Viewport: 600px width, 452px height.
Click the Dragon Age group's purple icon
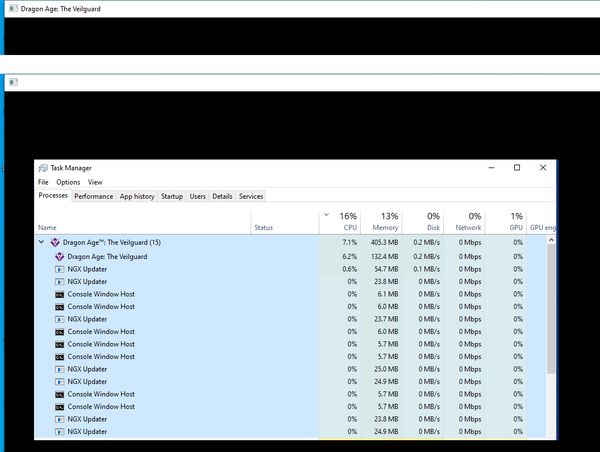coord(55,243)
